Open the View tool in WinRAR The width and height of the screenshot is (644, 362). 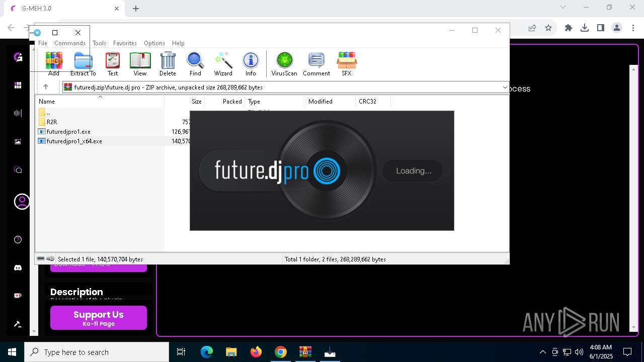point(140,64)
